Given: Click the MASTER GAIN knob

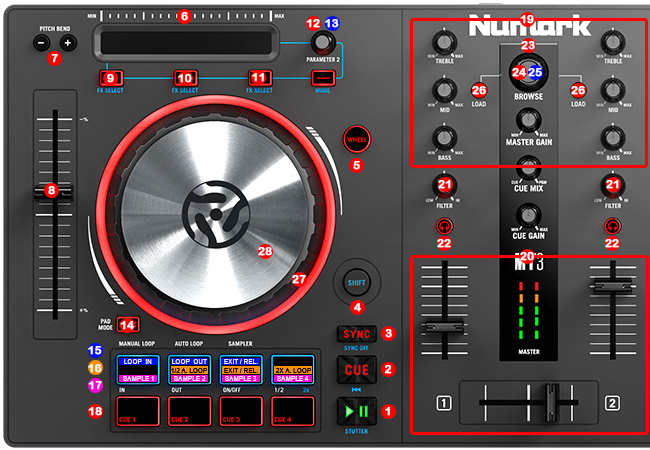Looking at the screenshot, I should tap(529, 120).
